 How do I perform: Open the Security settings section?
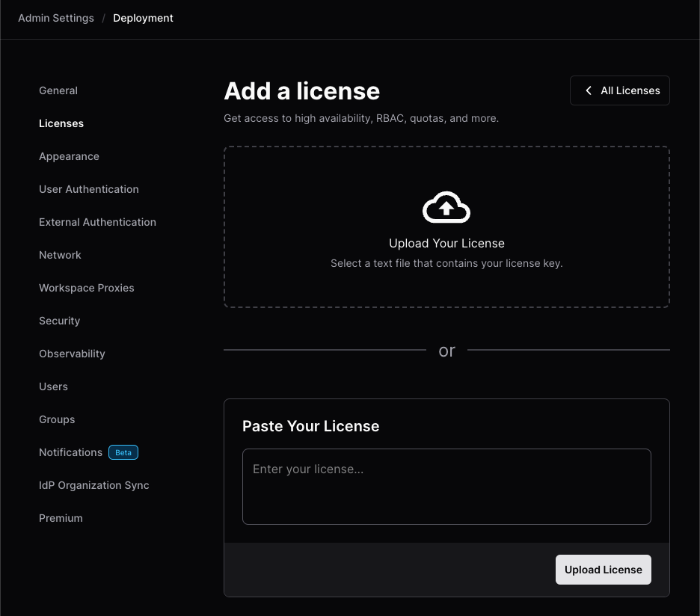click(x=59, y=321)
